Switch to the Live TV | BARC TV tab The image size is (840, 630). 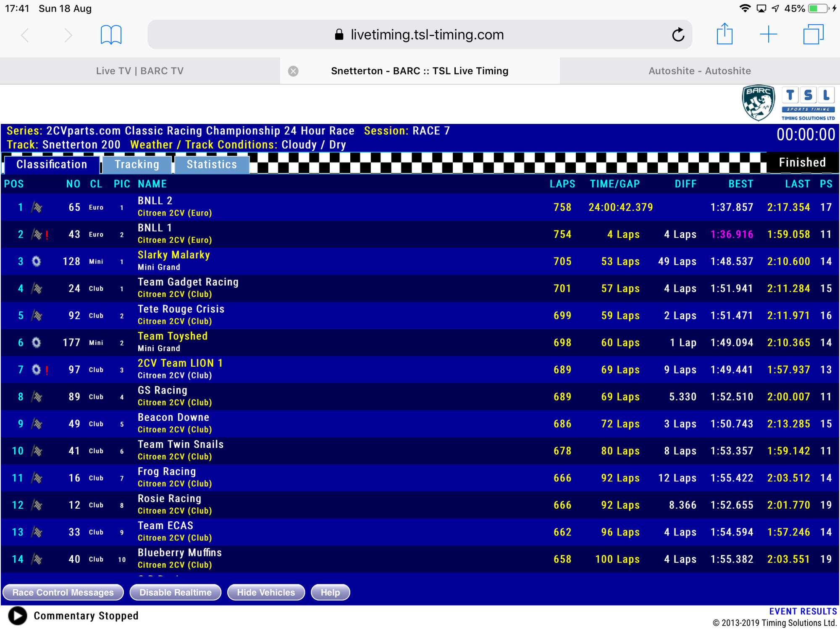pos(140,71)
